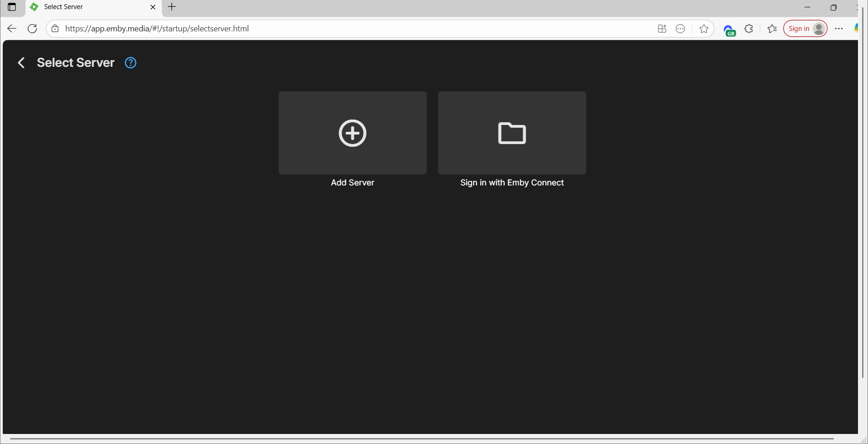Open the Favorites list icon
868x444 pixels.
772,29
